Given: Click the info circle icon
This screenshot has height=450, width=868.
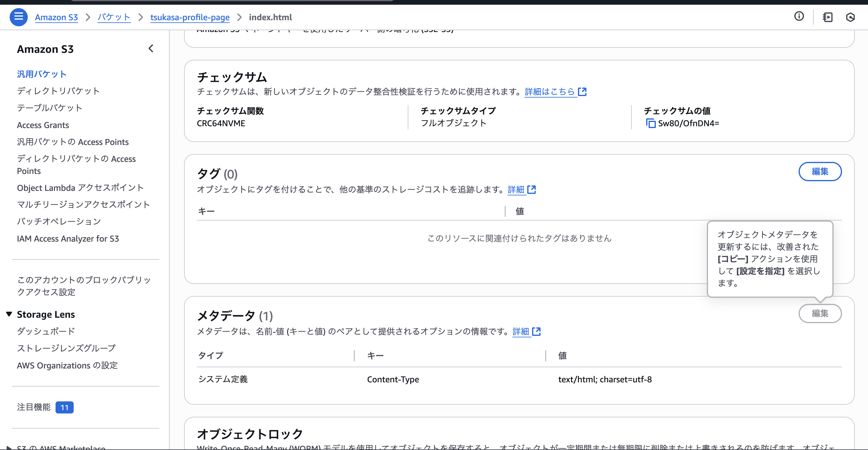Looking at the screenshot, I should pyautogui.click(x=799, y=16).
